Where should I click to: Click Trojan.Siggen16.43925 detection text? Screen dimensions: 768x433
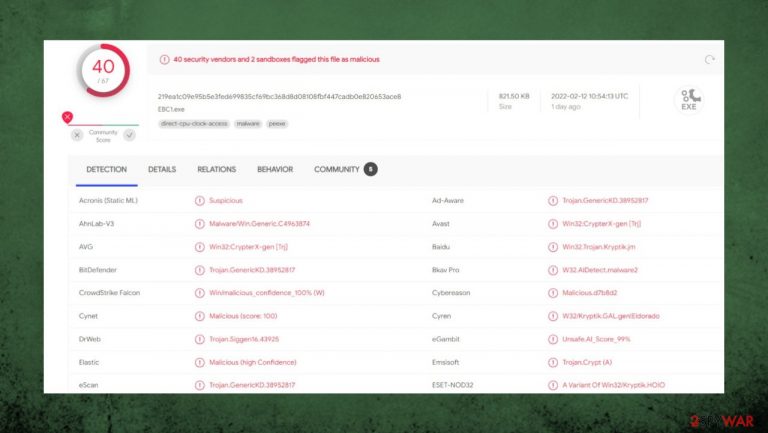(x=244, y=339)
